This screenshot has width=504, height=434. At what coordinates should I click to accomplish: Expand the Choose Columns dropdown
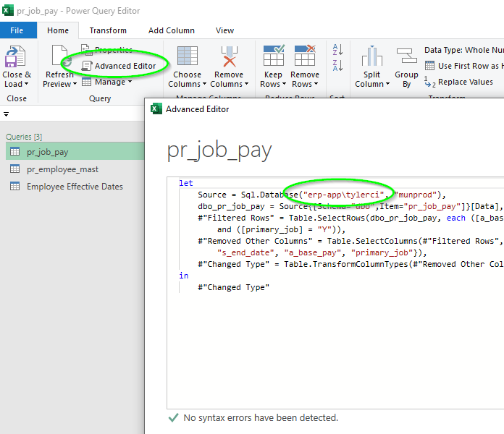pyautogui.click(x=204, y=84)
